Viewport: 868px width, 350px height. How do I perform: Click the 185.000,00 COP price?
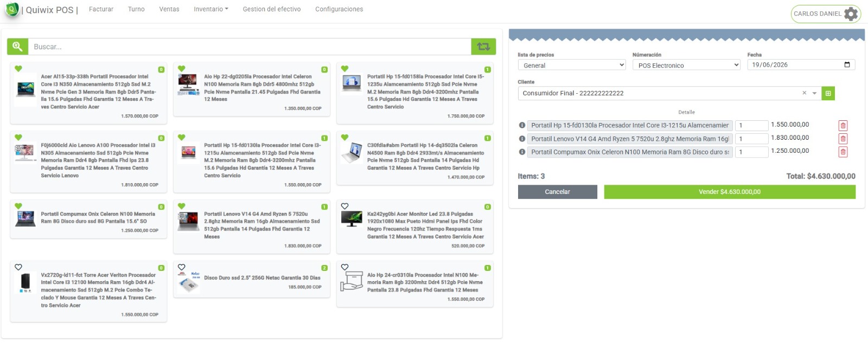pyautogui.click(x=305, y=287)
